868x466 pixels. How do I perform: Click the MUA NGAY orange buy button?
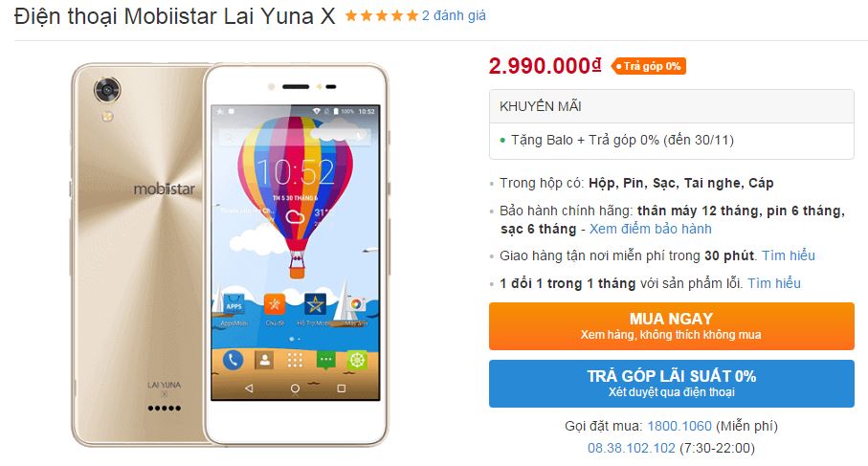[x=672, y=326]
